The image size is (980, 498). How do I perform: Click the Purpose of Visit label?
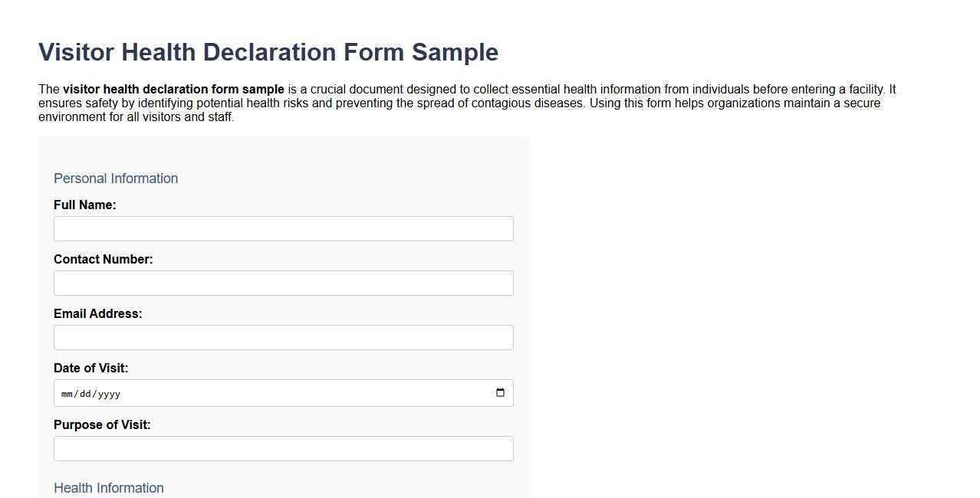(x=102, y=424)
